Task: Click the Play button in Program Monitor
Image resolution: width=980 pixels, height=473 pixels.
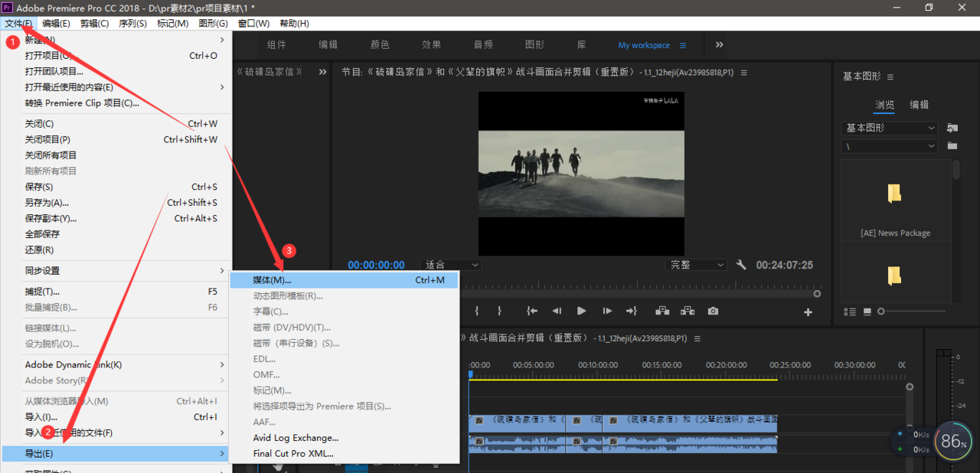Action: tap(582, 311)
